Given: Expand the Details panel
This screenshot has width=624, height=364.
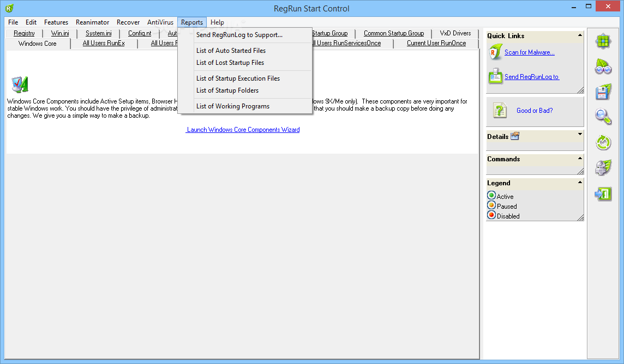Looking at the screenshot, I should pos(580,134).
